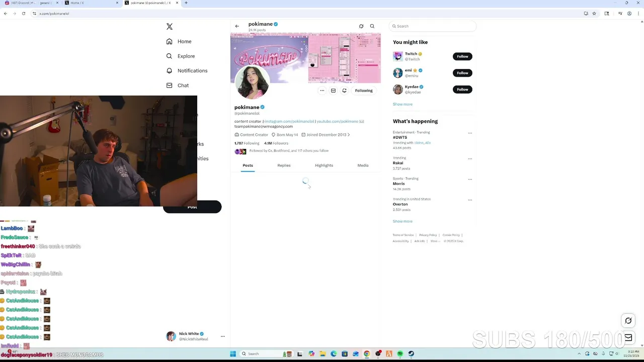Open the Terms of Service footer link
Image resolution: width=644 pixels, height=362 pixels.
403,235
